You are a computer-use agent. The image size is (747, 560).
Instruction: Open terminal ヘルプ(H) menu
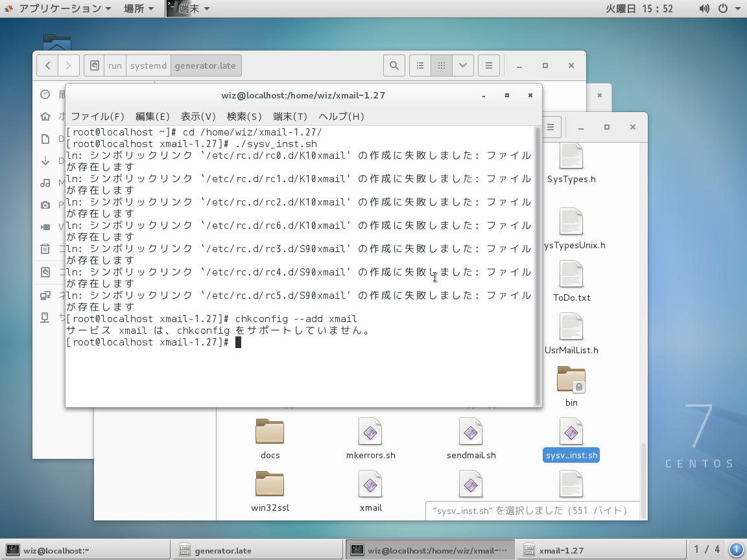pos(341,116)
